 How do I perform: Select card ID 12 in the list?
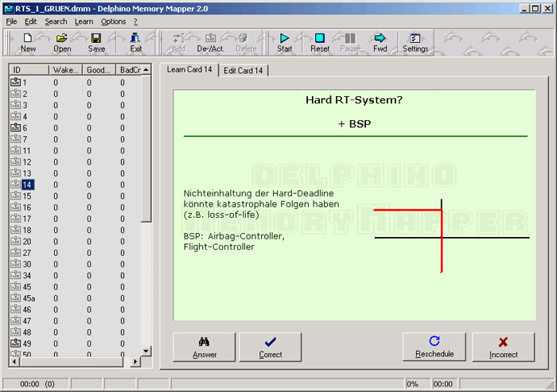[x=26, y=162]
